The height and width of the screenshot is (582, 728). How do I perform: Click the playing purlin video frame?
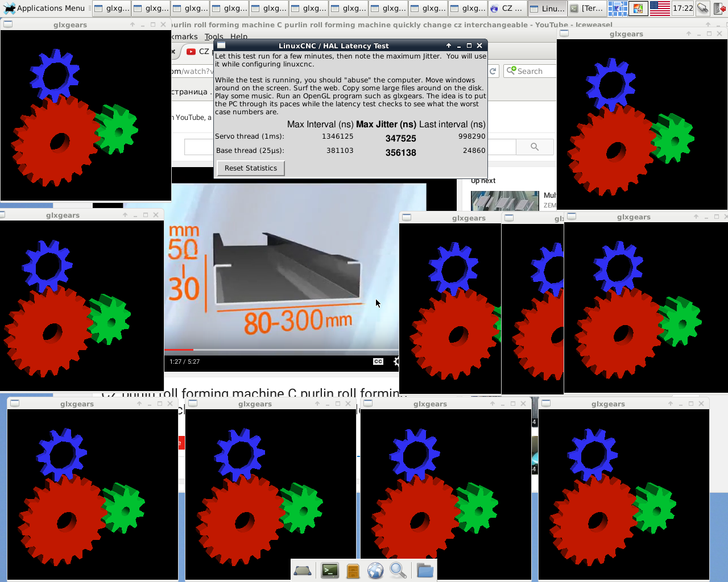pos(282,266)
